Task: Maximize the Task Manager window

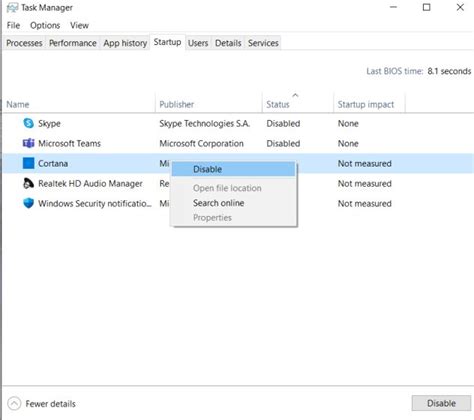Action: (x=426, y=7)
